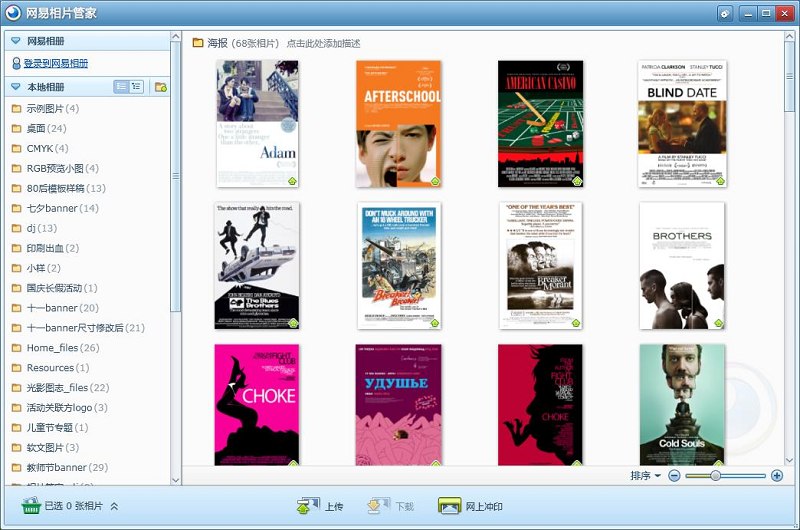Collapse the 网易相册 section arrow
Screen dimensions: 800x530
16,40
